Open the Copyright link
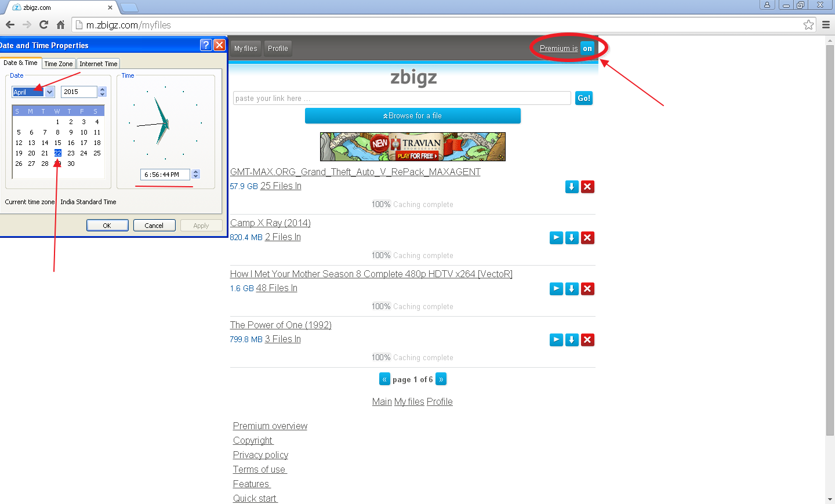 pos(253,441)
